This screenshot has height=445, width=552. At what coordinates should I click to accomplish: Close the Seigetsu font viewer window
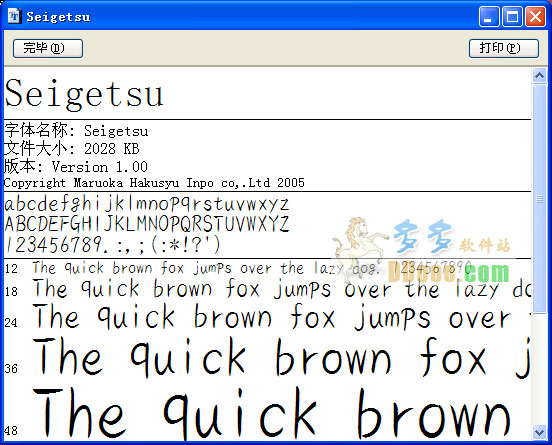535,16
